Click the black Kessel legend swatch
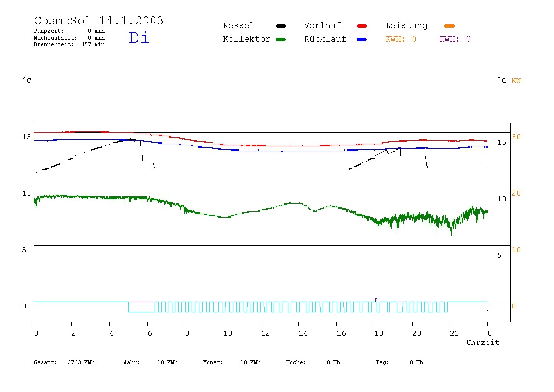This screenshot has height=392, width=554. pyautogui.click(x=280, y=26)
